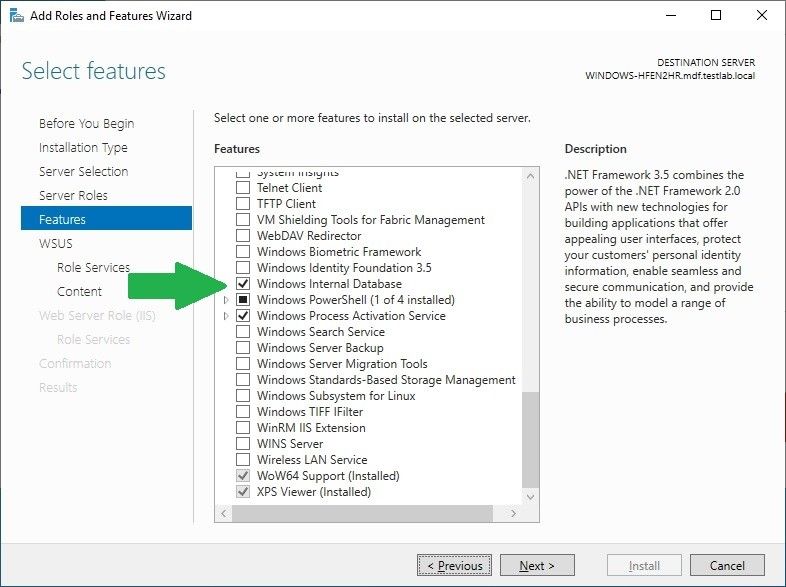The width and height of the screenshot is (786, 587).
Task: Tick the Windows TIFF IFilter checkbox
Action: pos(243,412)
